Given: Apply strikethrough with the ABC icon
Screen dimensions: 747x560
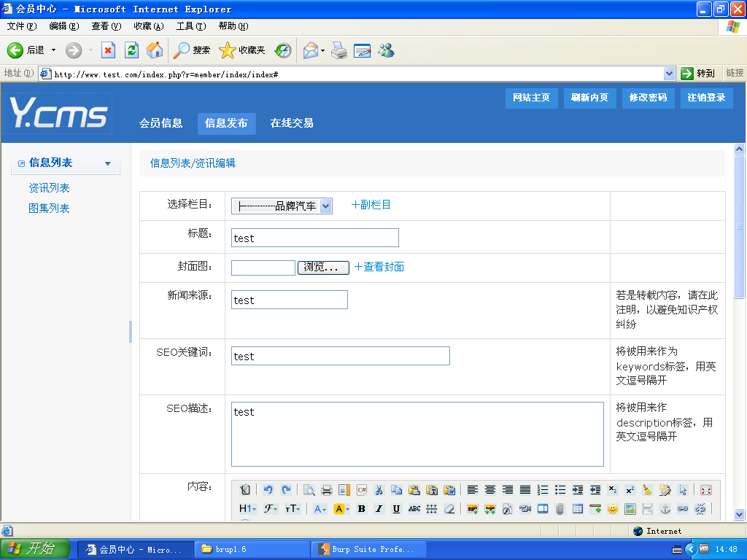Looking at the screenshot, I should point(414,508).
